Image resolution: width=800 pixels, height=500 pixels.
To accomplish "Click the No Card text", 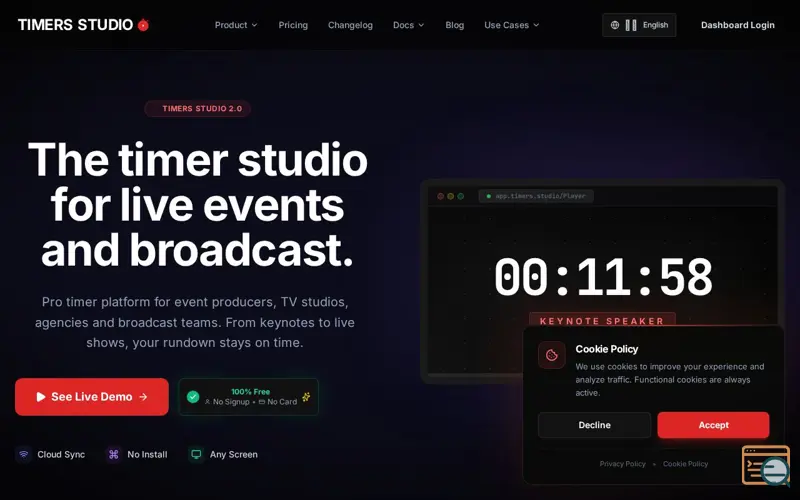I will coord(282,402).
